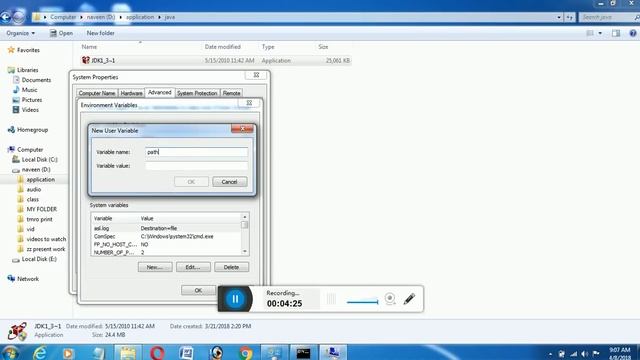Open Command Prompt from taskbar
640x360 pixels.
coord(303,353)
